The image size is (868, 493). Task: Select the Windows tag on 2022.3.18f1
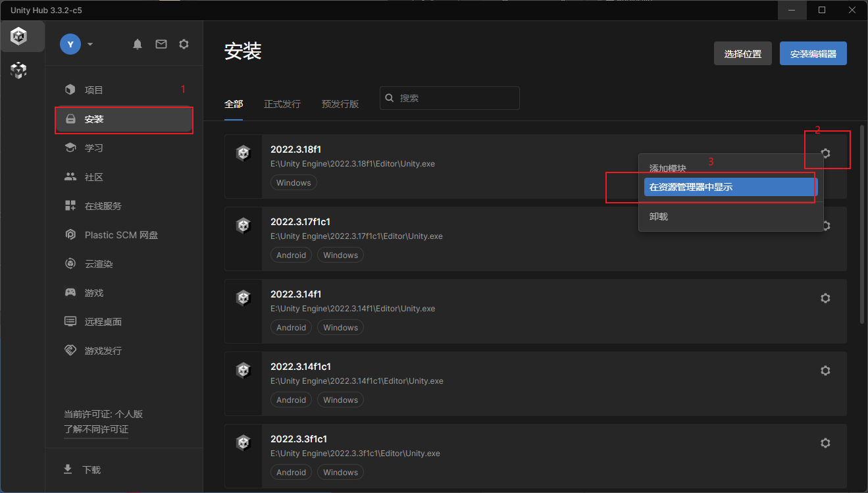294,182
